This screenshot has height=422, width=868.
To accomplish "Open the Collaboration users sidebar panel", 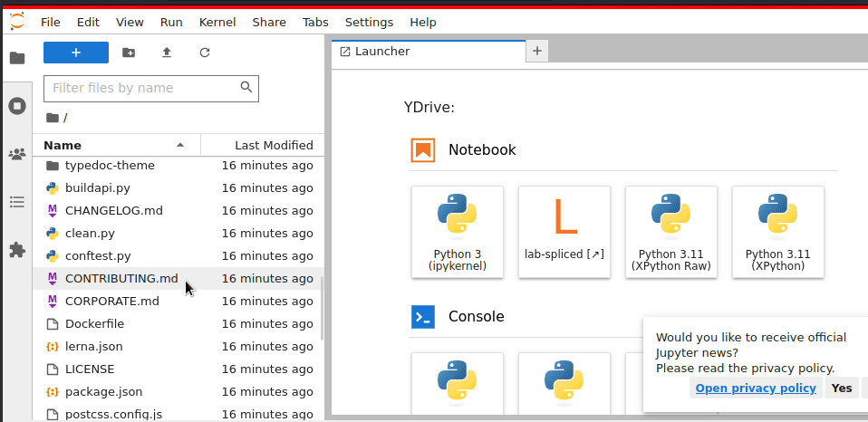I will pyautogui.click(x=17, y=154).
